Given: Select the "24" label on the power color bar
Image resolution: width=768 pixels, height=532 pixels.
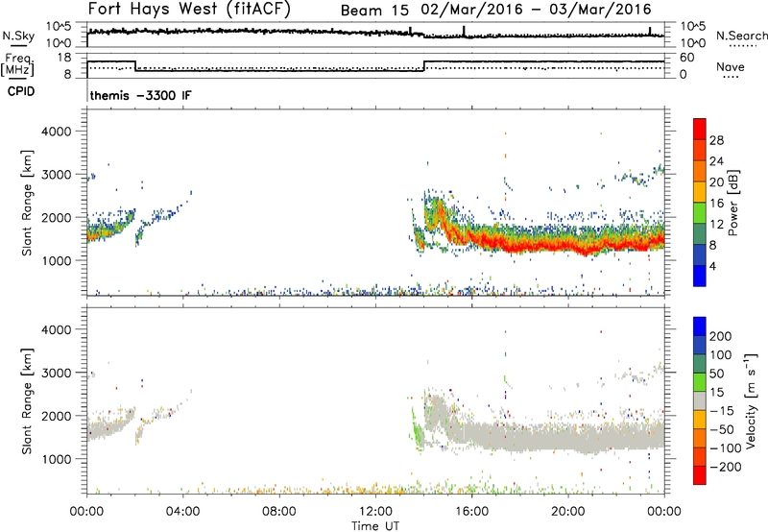Looking at the screenshot, I should click(x=716, y=161).
